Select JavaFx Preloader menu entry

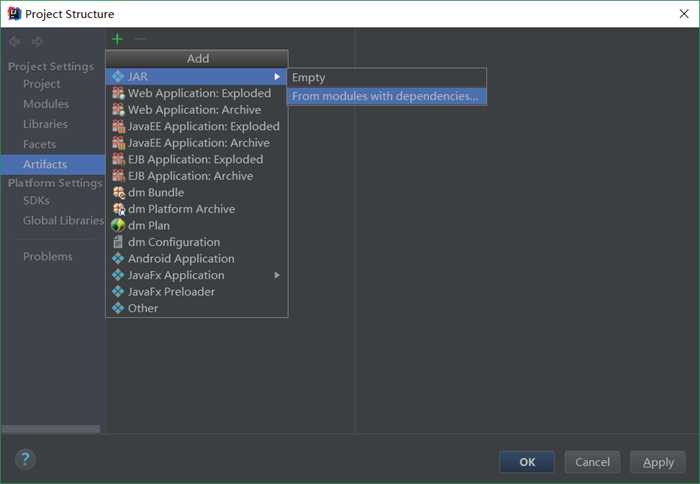click(196, 291)
